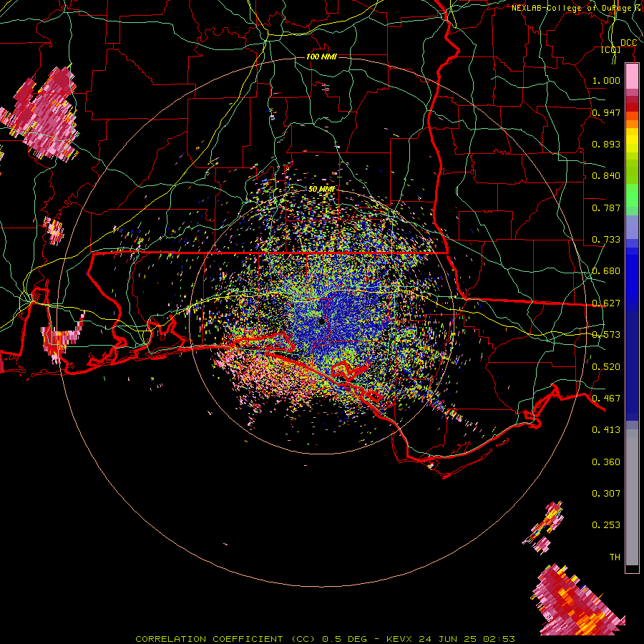Select the 0.413 scale value
The image size is (644, 644).
(x=606, y=430)
